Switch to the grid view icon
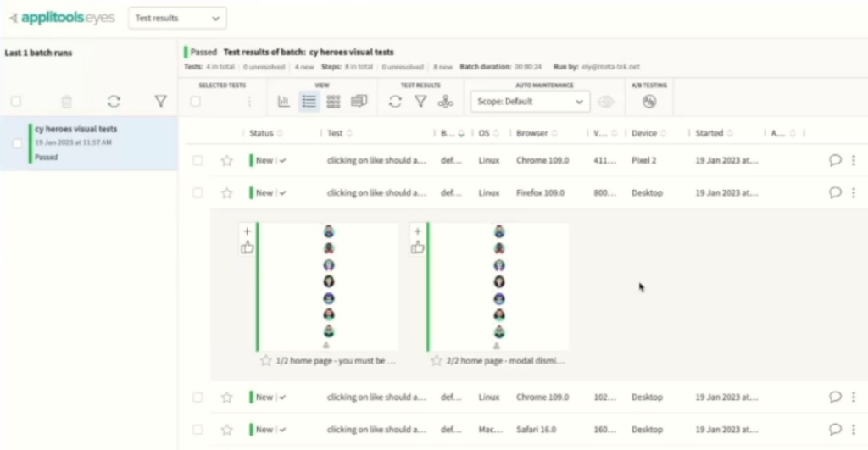868x450 pixels. tap(333, 102)
